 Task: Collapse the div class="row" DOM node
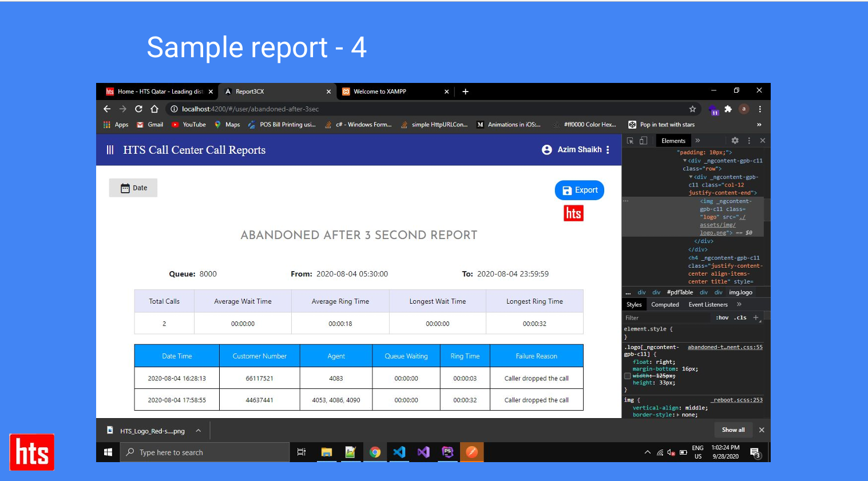pyautogui.click(x=685, y=161)
